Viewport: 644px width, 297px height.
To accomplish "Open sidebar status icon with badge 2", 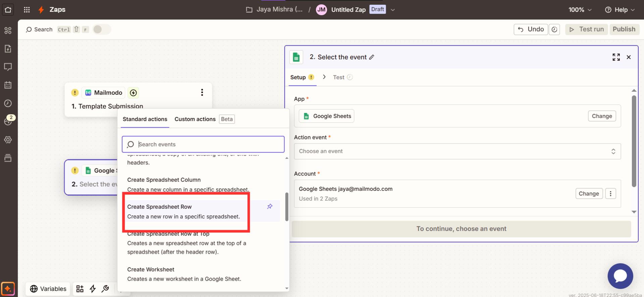I will pos(8,121).
